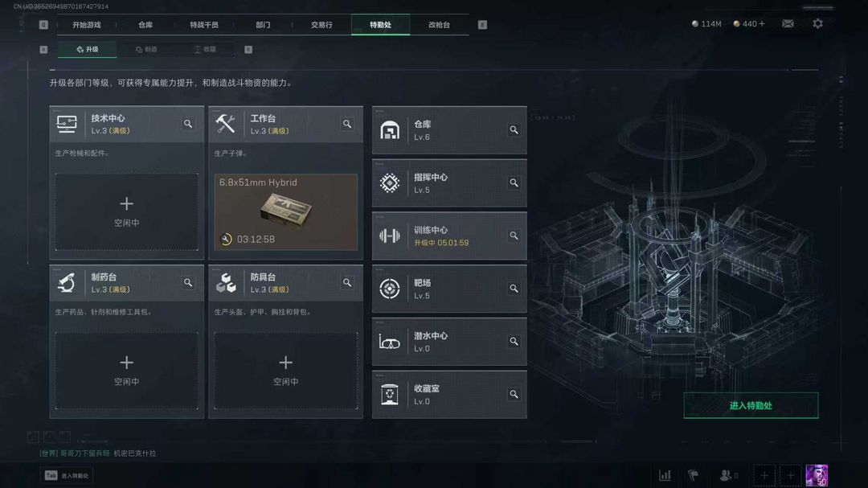Click the plus next to 440 currency
This screenshot has width=868, height=488.
[762, 24]
